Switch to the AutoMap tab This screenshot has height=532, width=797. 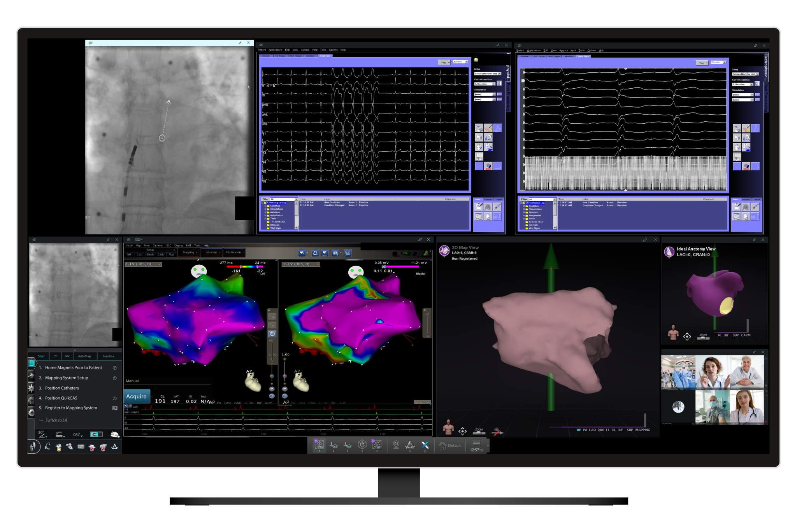click(84, 356)
